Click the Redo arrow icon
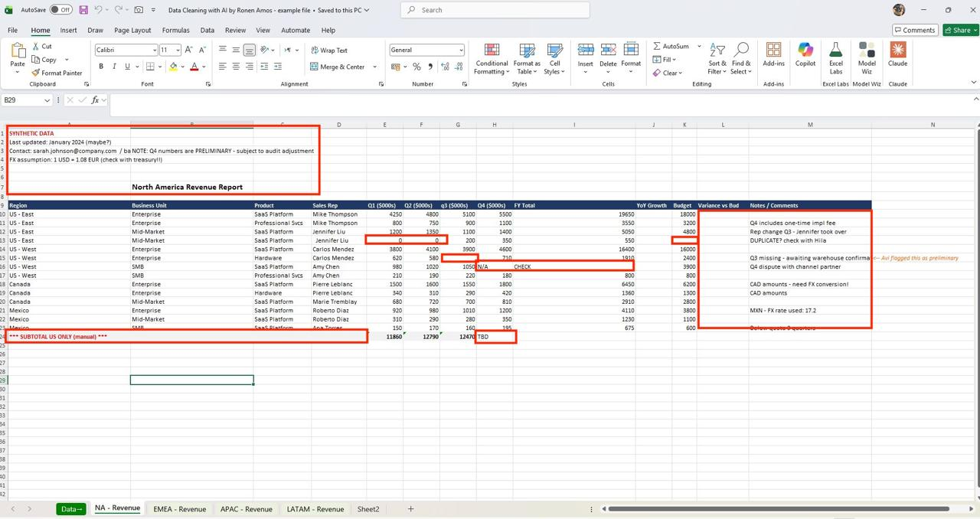This screenshot has width=980, height=519. pos(119,10)
